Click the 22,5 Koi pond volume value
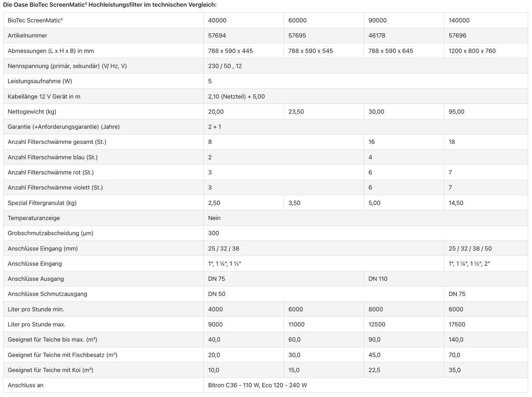 coord(374,370)
